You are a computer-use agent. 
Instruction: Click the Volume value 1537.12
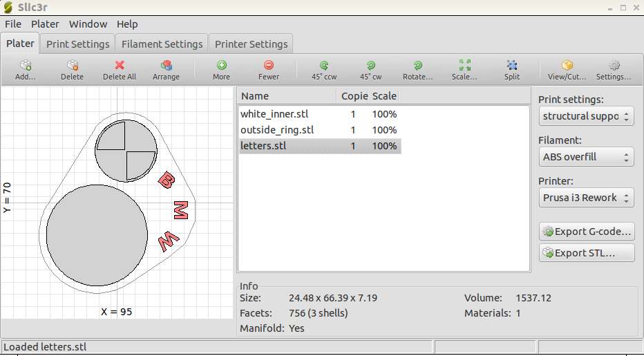click(x=533, y=298)
